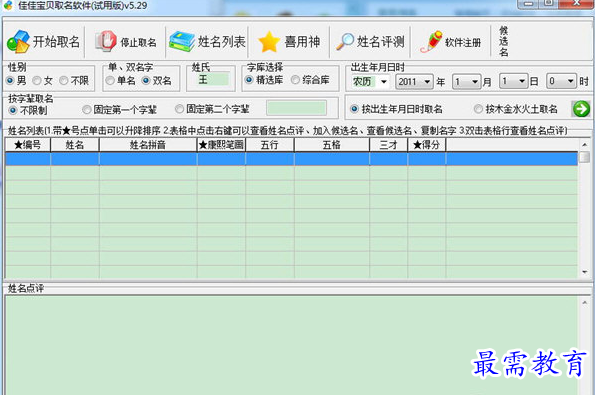
Task: Click the app icon in title bar
Action: (x=8, y=5)
